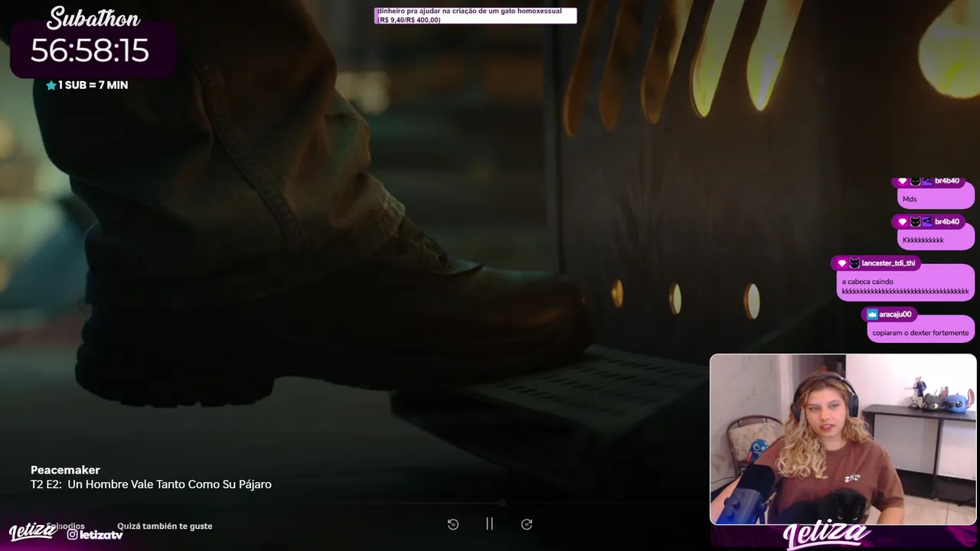
Task: Click the Peacemaker series title
Action: coord(65,470)
